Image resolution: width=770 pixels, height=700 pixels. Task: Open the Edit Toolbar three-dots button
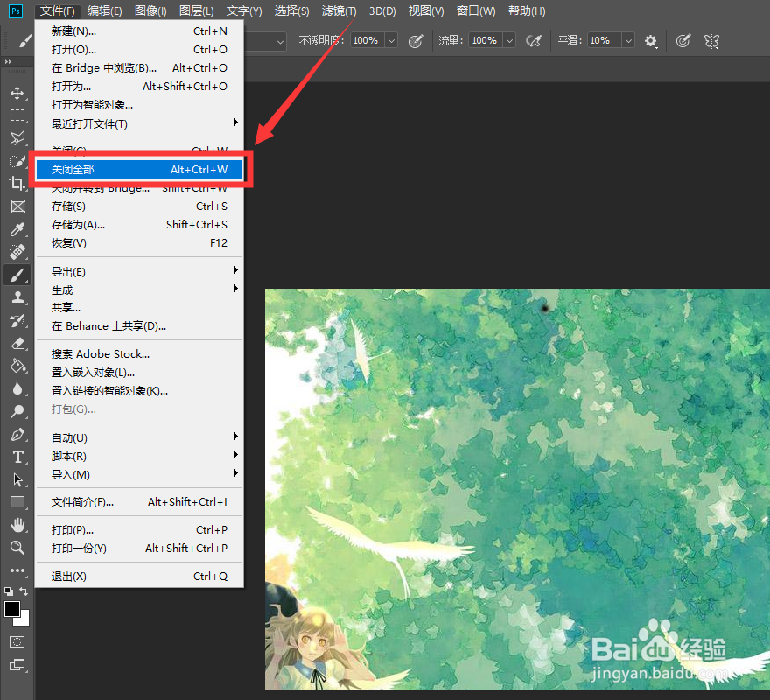17,570
